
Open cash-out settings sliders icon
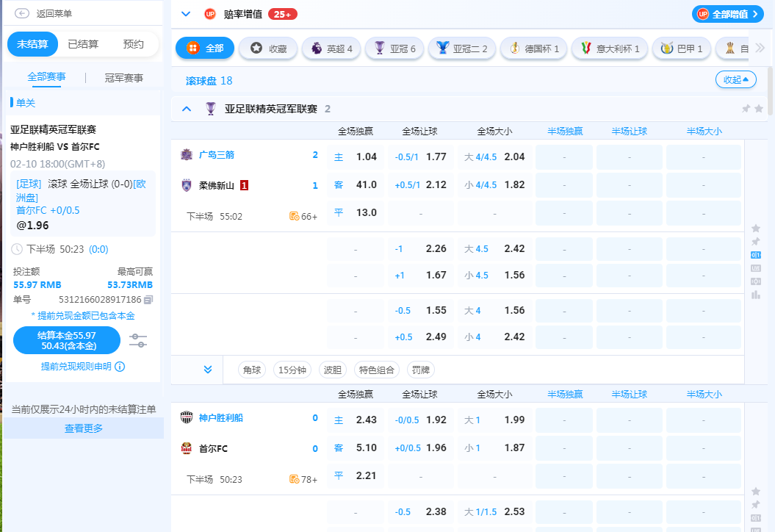tap(137, 340)
